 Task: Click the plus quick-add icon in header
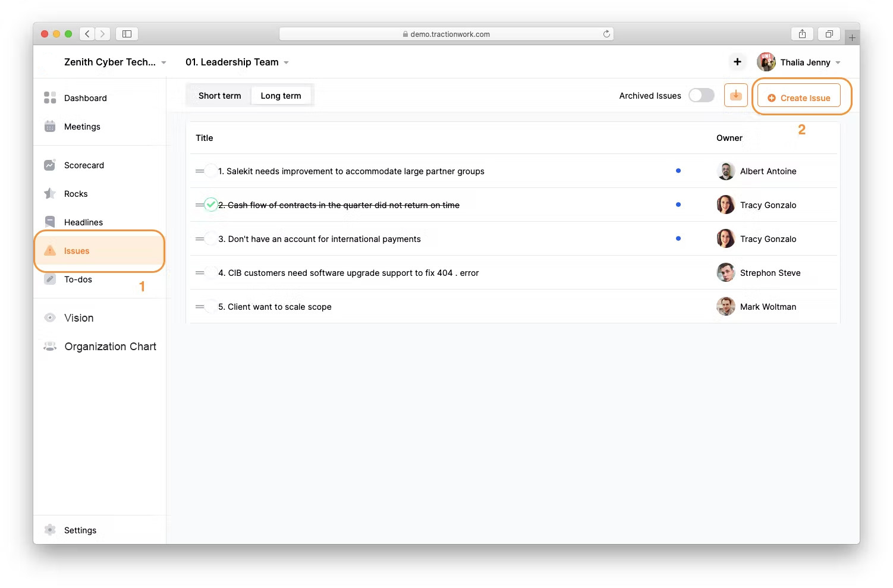tap(737, 62)
